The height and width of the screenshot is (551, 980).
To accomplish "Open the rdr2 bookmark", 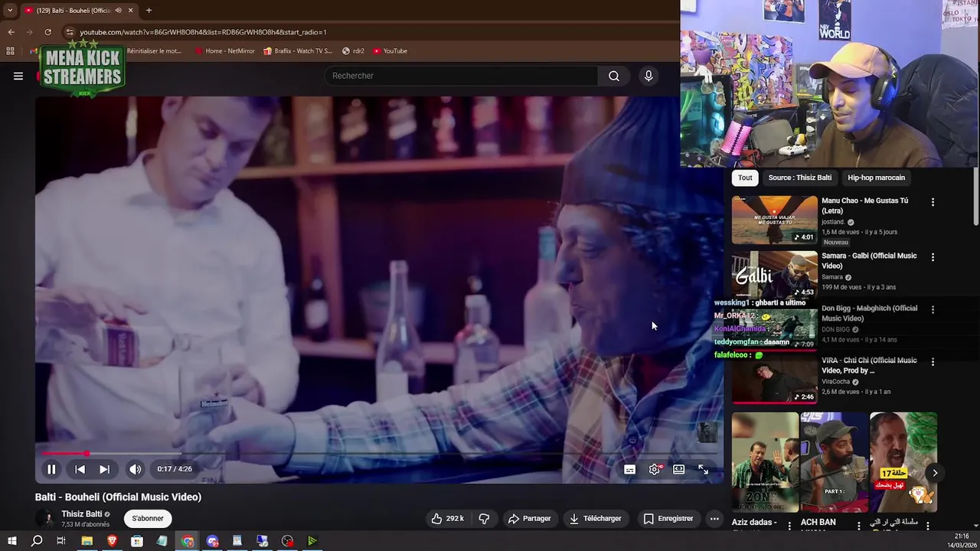I will [x=353, y=51].
